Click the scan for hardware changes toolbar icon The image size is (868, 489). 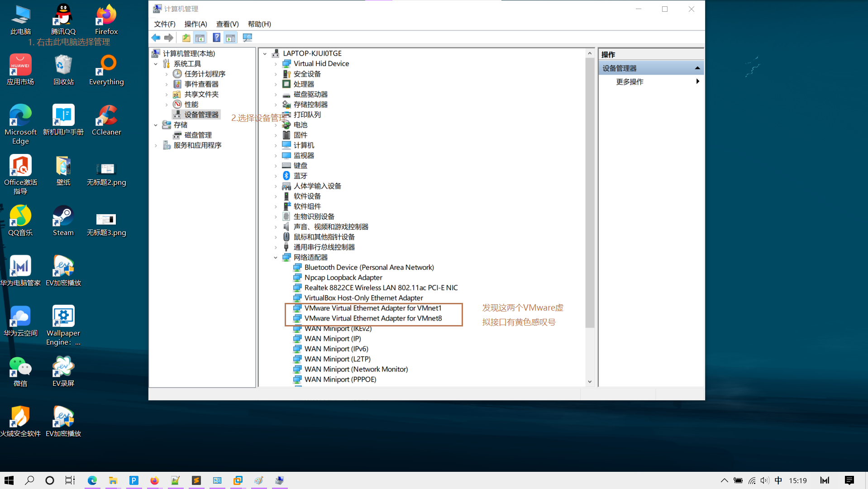tap(247, 38)
